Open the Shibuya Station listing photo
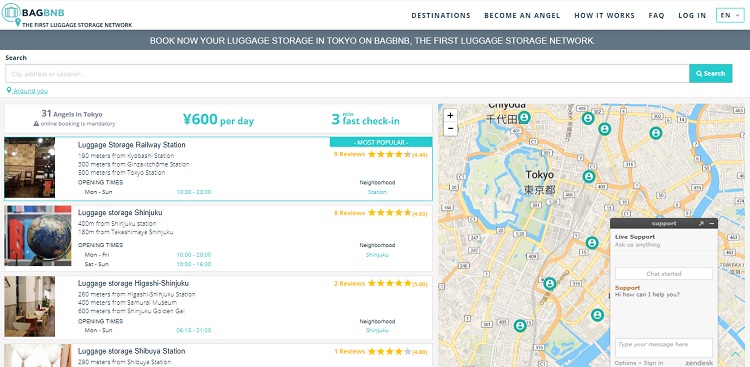This screenshot has height=367, width=750. click(x=38, y=356)
